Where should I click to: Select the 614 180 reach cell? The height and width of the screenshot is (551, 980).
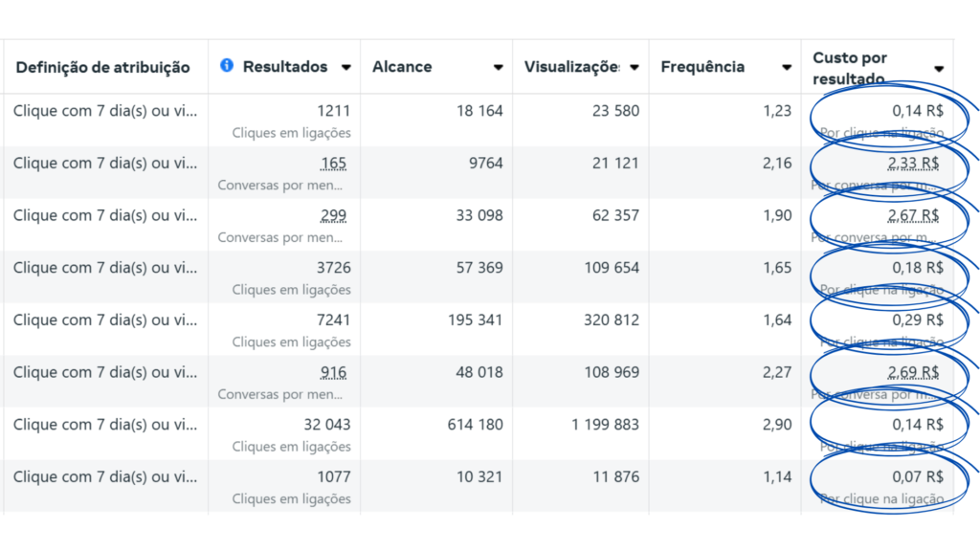[475, 425]
